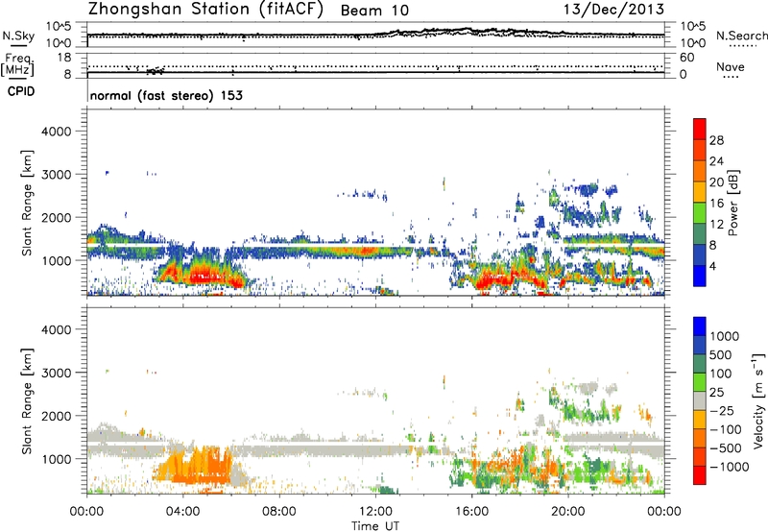Click the "3000" tick on velocity panel

pyautogui.click(x=56, y=373)
